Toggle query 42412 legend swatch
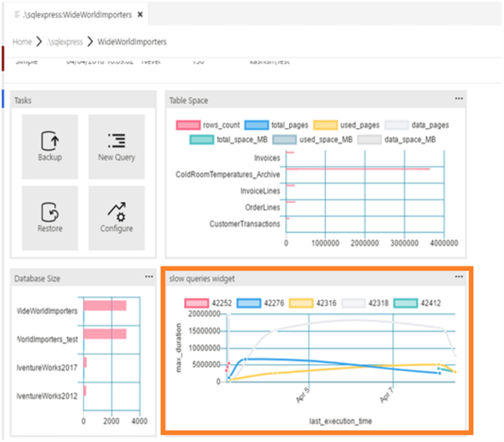Screen dimensions: 504x442 [x=406, y=303]
